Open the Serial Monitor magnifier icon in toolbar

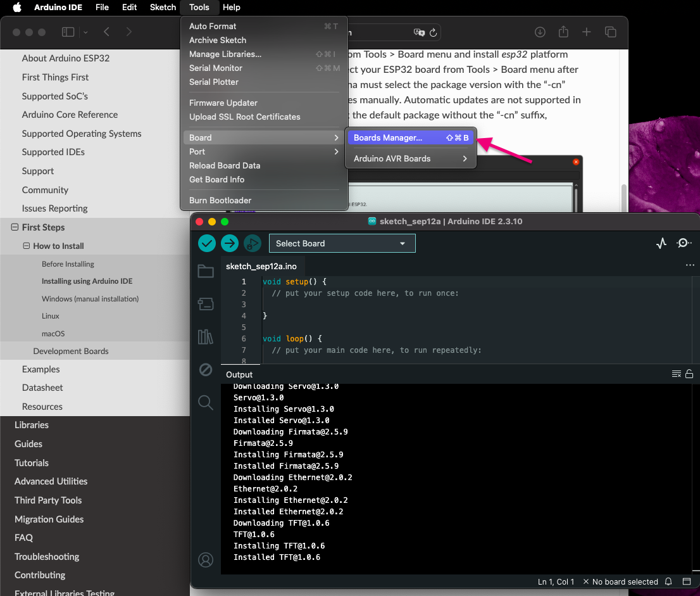click(684, 243)
